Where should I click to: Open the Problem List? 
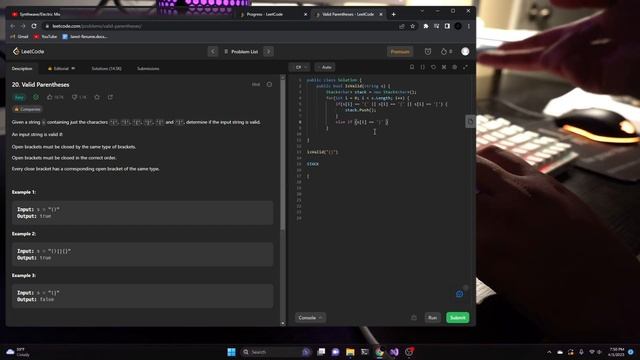point(241,51)
